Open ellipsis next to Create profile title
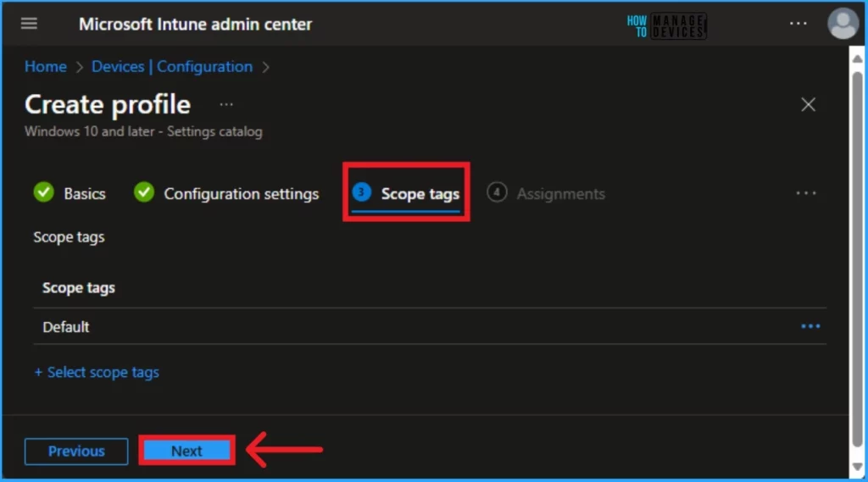The image size is (868, 482). (x=225, y=104)
